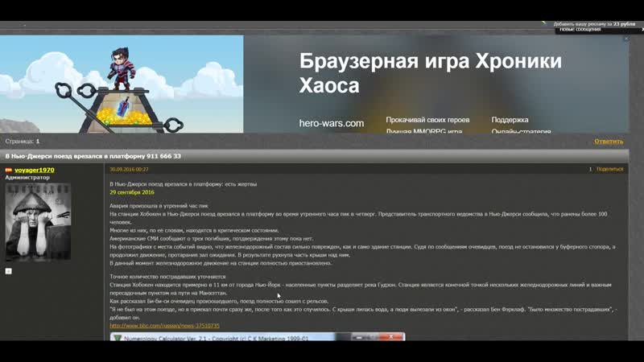Click the pencil icon beside Добавить вашу рекламу

tap(545, 23)
